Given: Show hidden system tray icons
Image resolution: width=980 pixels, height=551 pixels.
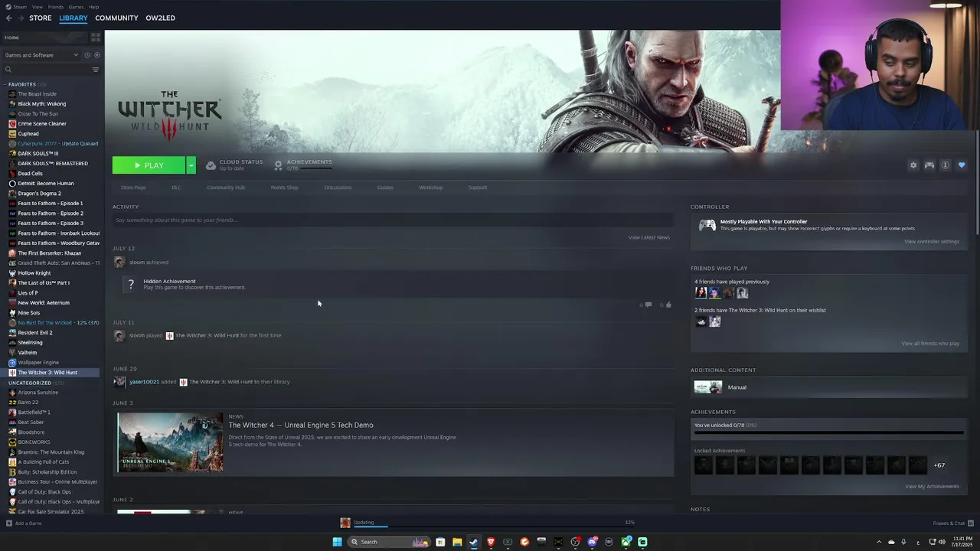Looking at the screenshot, I should (878, 542).
